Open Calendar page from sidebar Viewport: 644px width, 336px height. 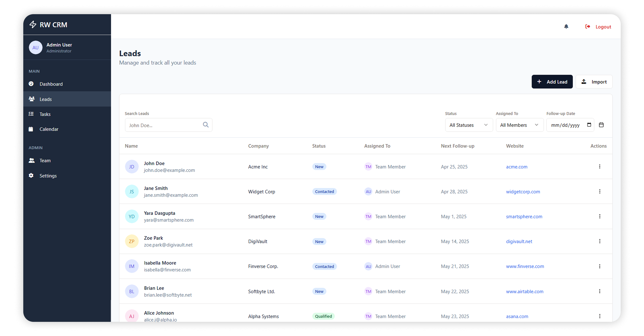click(x=49, y=129)
